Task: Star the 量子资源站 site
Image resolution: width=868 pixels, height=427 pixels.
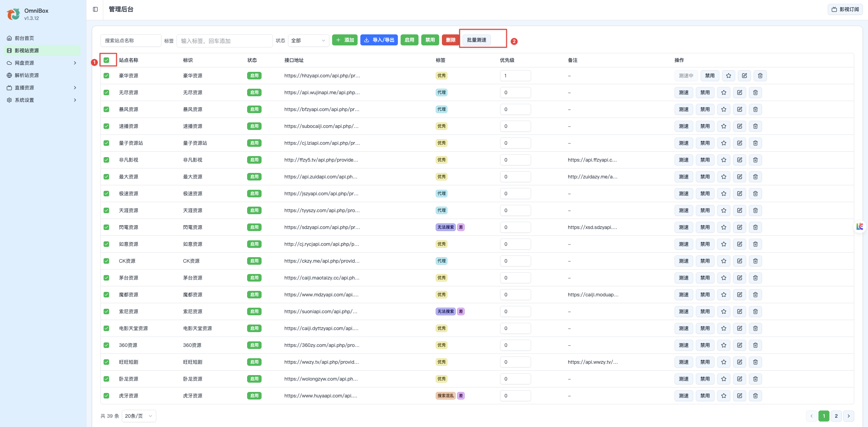Action: pyautogui.click(x=724, y=143)
